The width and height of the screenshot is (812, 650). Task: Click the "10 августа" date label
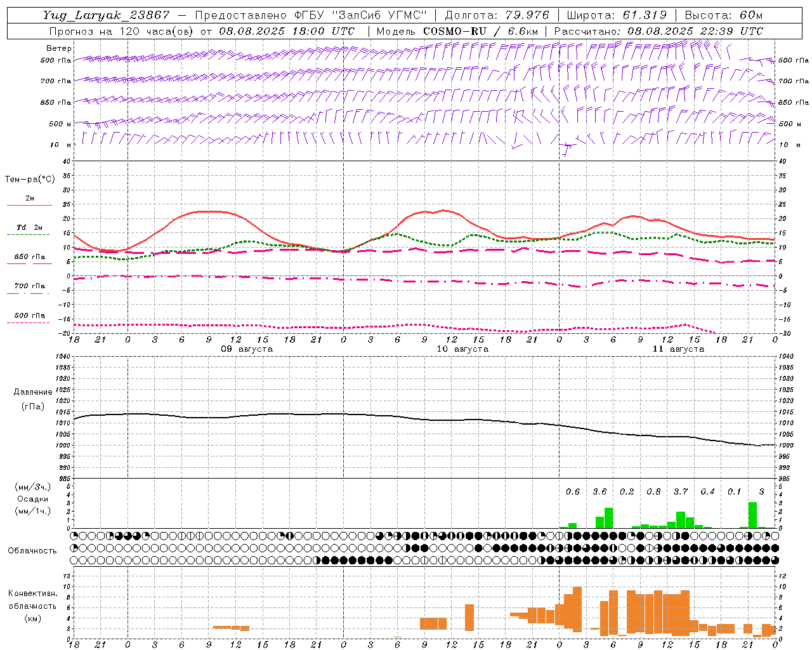coord(462,349)
